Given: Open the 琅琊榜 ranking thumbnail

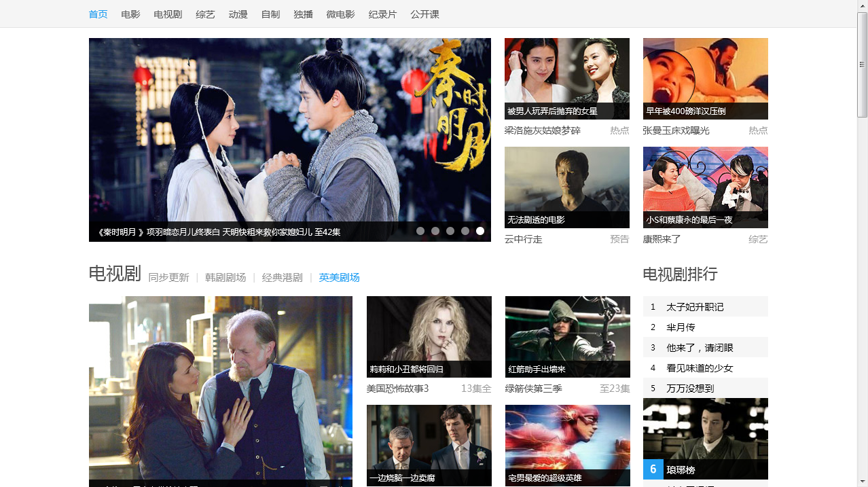Looking at the screenshot, I should [706, 439].
